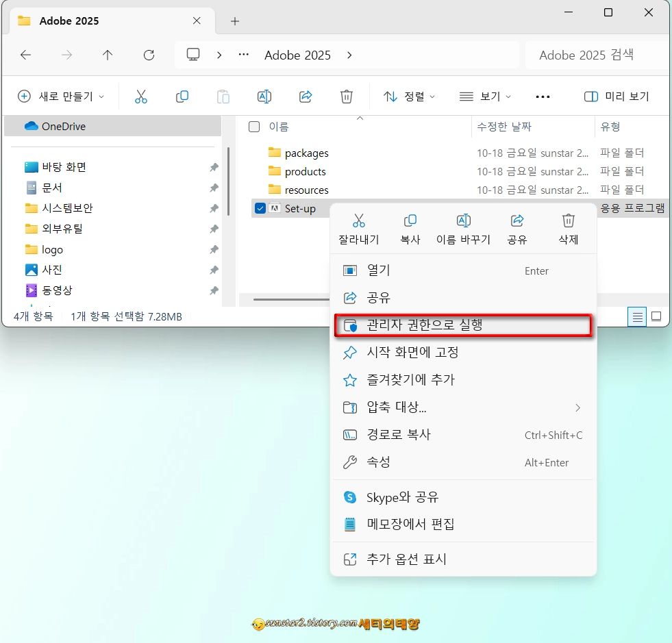Click the Cut icon in the toolbar
The height and width of the screenshot is (643, 672).
141,97
